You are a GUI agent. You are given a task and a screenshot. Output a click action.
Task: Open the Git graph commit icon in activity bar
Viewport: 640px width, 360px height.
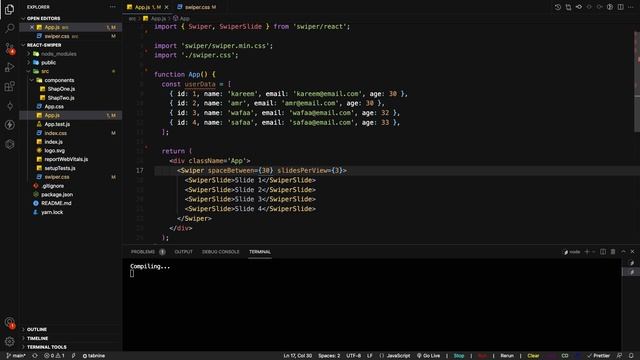point(9,106)
